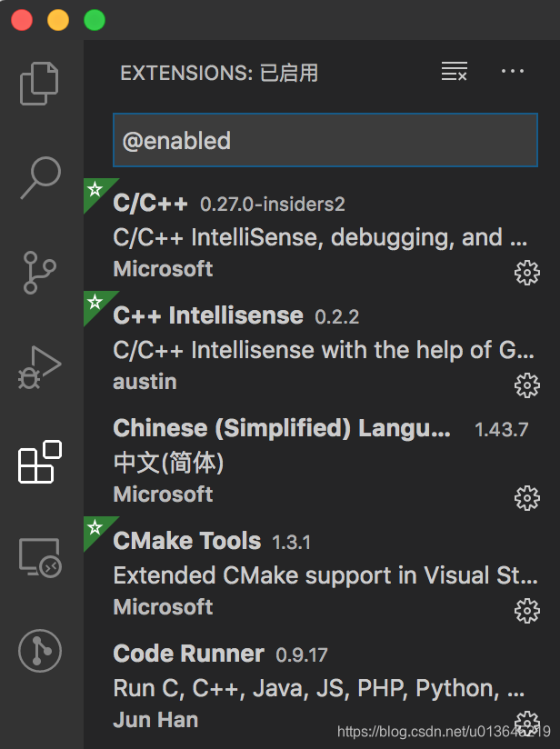Open manage gear for CMake Tools

coord(527,610)
